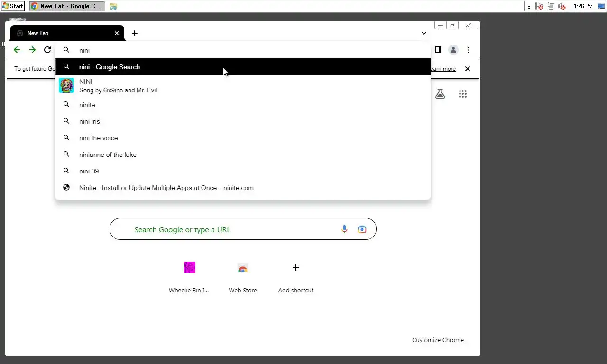Select the "nini the voice" suggestion
607x364 pixels.
(x=243, y=138)
